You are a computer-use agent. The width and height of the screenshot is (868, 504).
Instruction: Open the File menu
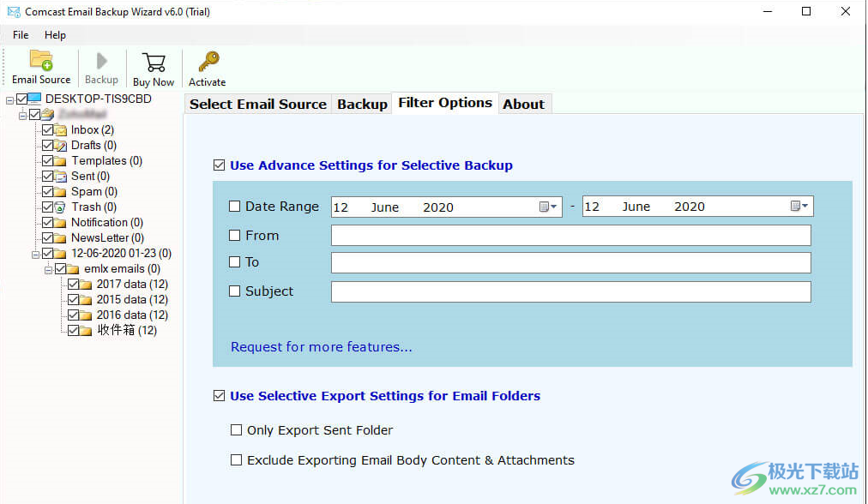tap(21, 35)
